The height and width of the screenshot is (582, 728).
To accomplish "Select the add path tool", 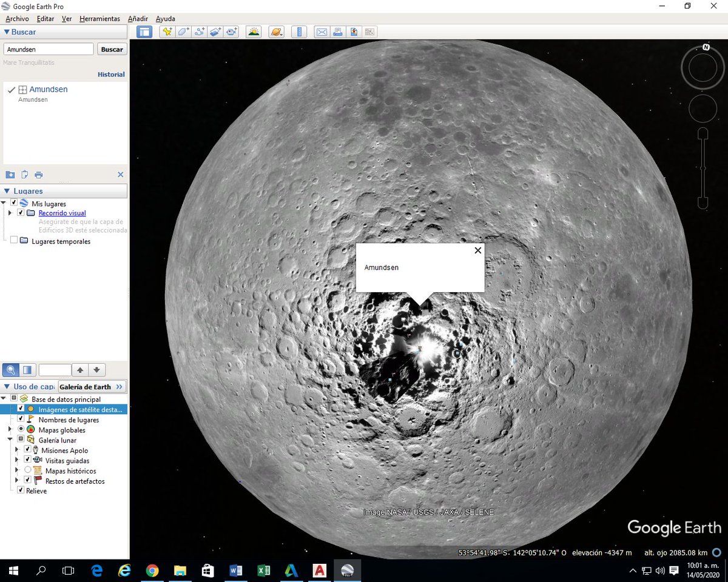I will pos(200,32).
